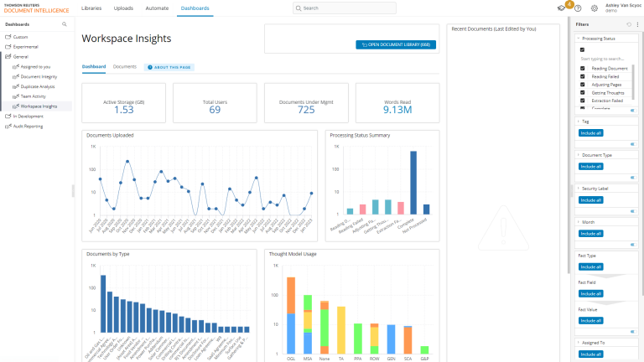The image size is (644, 362).
Task: Click the About This Page button
Action: click(x=170, y=66)
